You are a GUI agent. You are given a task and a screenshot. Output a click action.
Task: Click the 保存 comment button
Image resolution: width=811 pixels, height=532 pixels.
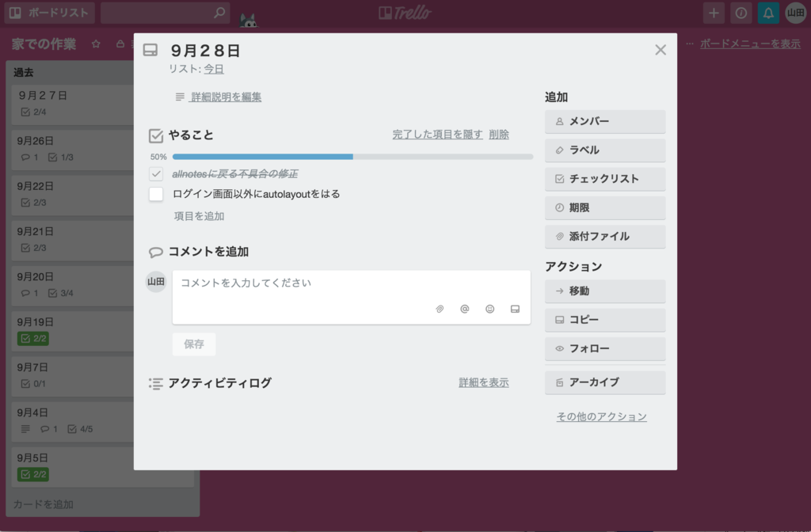pos(194,344)
